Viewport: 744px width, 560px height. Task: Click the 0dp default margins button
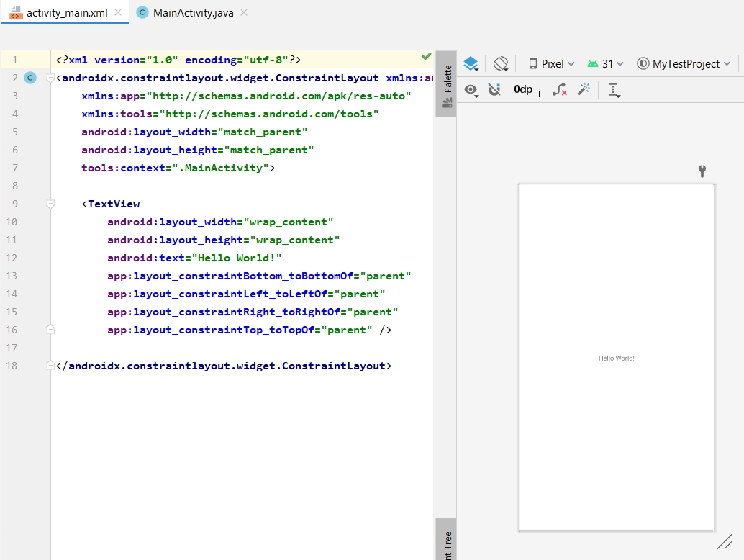523,90
